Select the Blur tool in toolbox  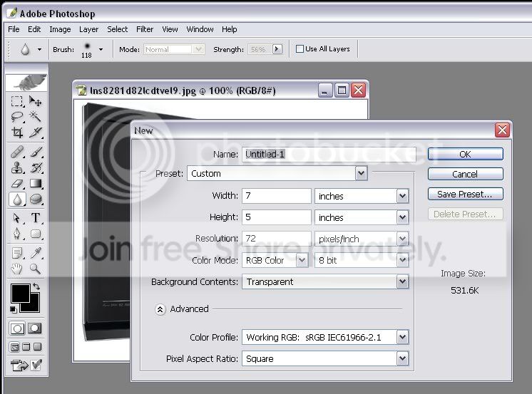(17, 199)
